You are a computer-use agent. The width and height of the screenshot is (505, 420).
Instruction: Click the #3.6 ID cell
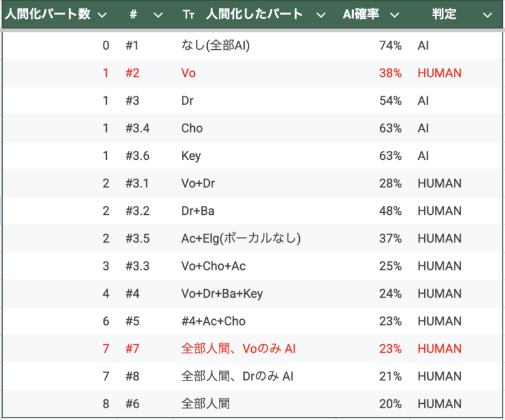coord(137,156)
